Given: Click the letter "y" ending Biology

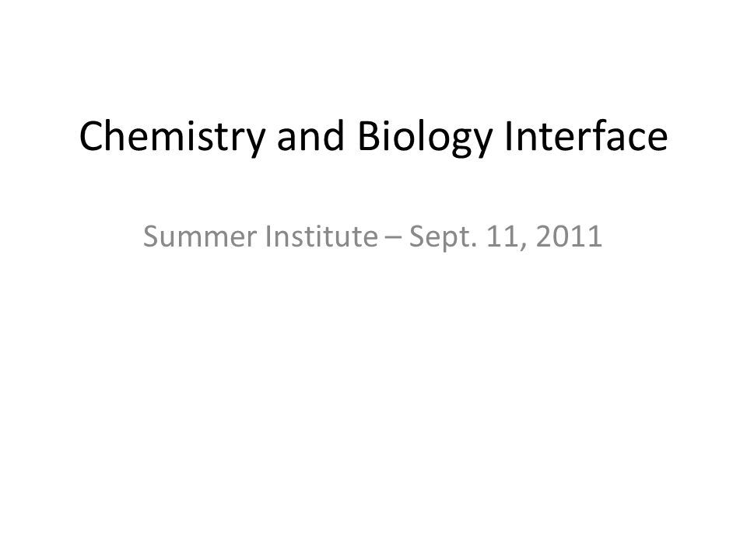Looking at the screenshot, I should (481, 144).
